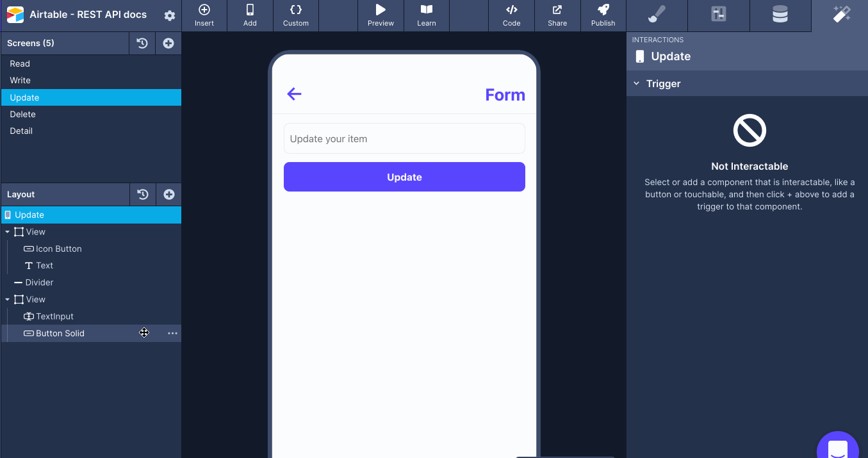Open the project settings gear
This screenshot has height=458, width=868.
tap(169, 15)
